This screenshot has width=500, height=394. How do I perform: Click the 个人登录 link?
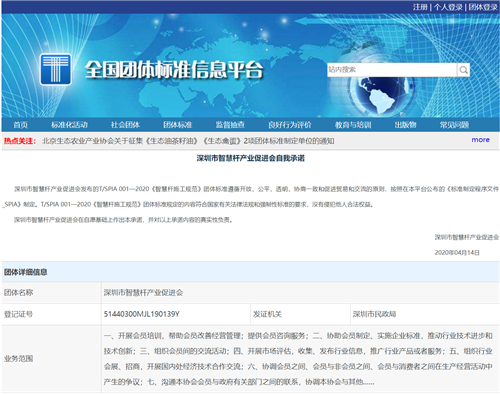click(x=448, y=7)
